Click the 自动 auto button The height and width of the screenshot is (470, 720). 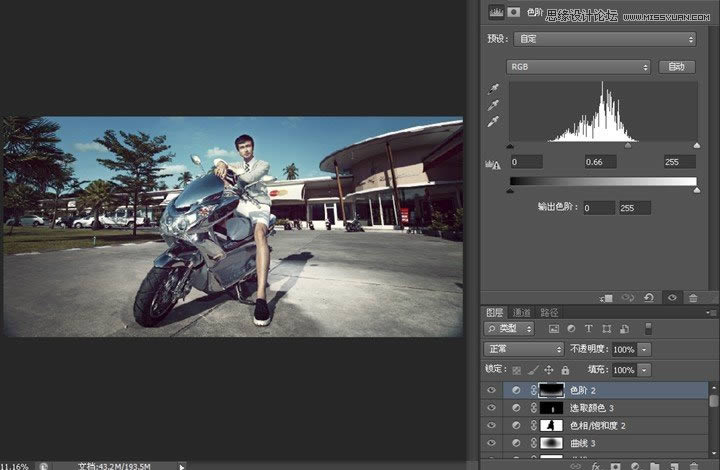677,67
